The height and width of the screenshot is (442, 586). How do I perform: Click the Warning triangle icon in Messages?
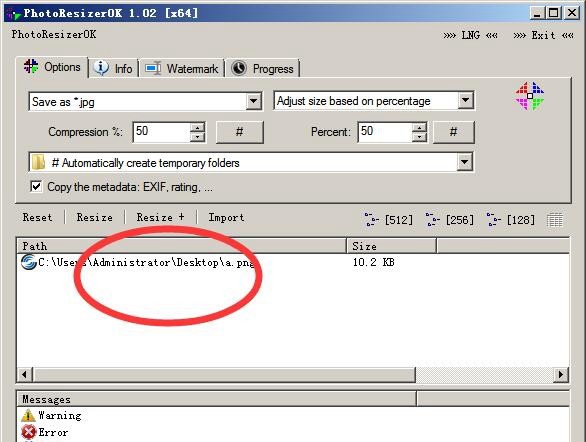tap(28, 415)
